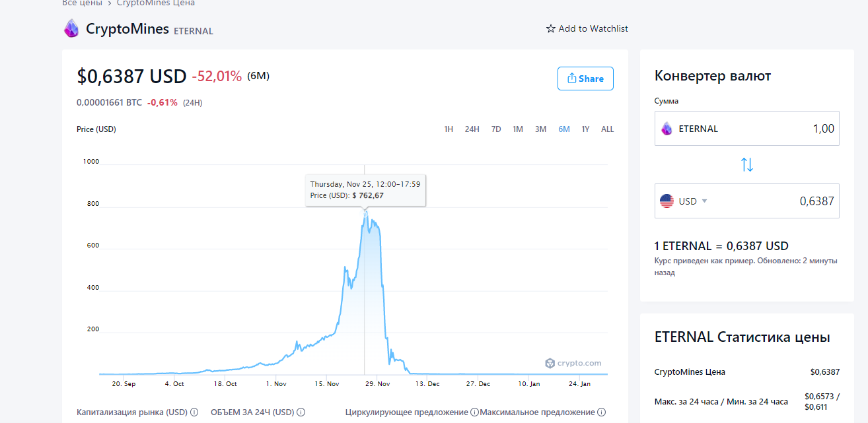
Task: Click the CryptoMines Цена row value $0,6387
Action: pyautogui.click(x=825, y=372)
